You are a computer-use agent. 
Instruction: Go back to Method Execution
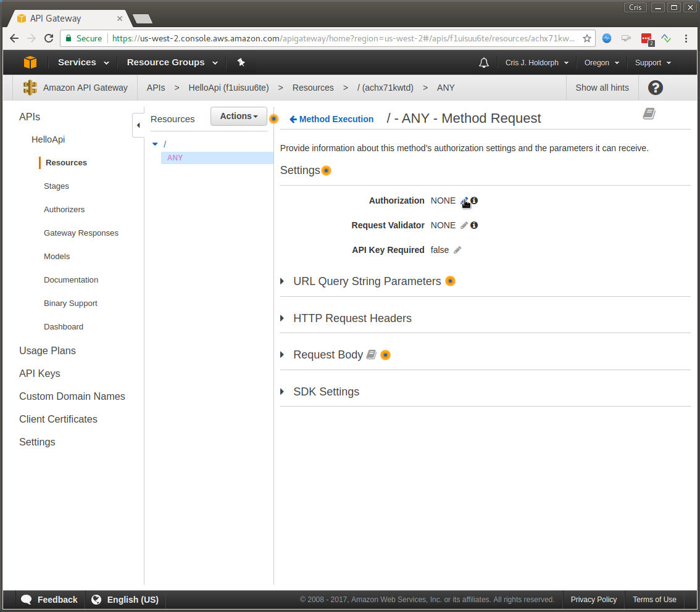coord(331,119)
